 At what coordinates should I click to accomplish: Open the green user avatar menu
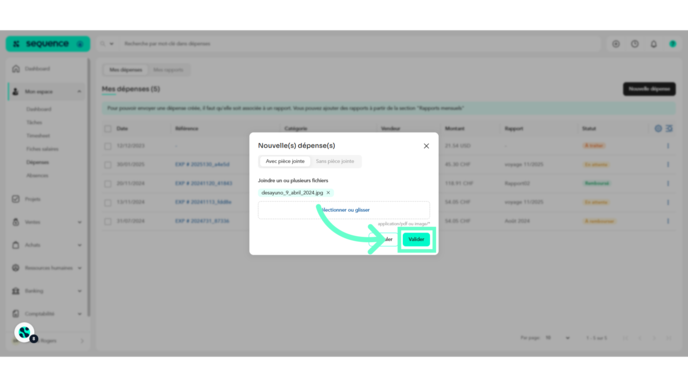click(673, 44)
